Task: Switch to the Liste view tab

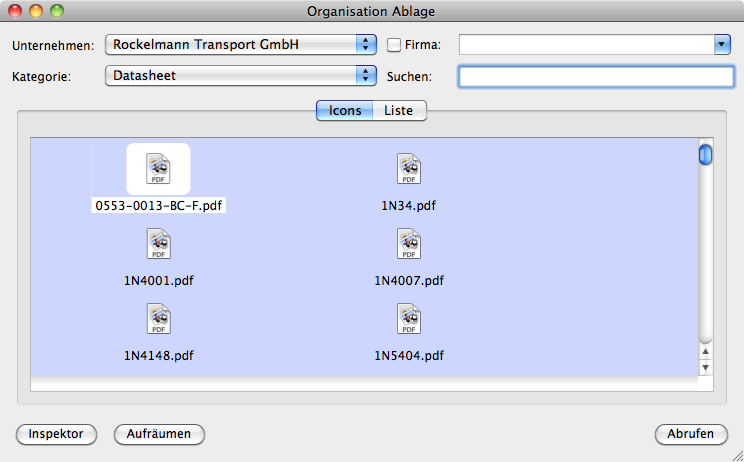Action: click(399, 111)
